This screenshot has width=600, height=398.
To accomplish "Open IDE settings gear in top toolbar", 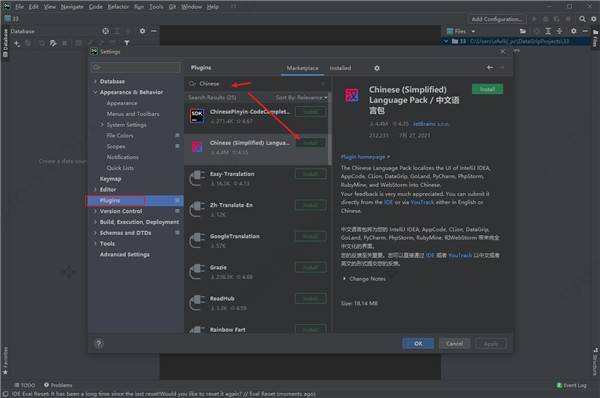I will pos(593,19).
